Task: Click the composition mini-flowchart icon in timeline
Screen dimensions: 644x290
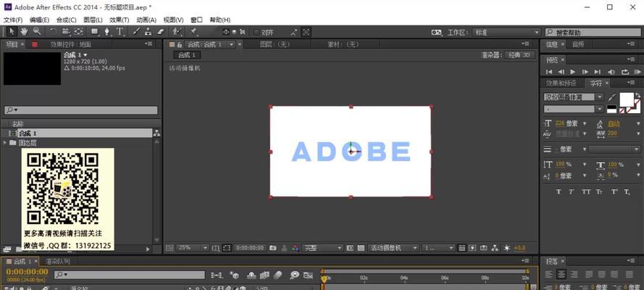Action: [217, 275]
